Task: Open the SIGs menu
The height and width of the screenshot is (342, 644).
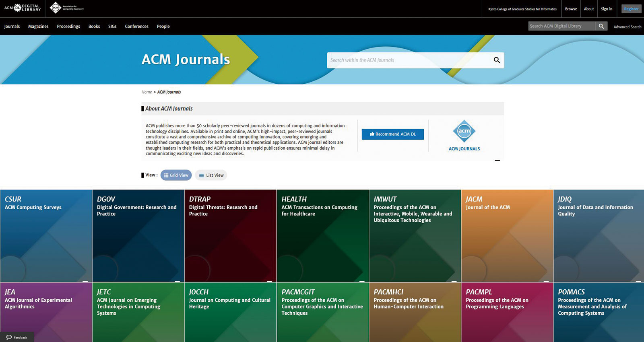Action: coord(112,27)
